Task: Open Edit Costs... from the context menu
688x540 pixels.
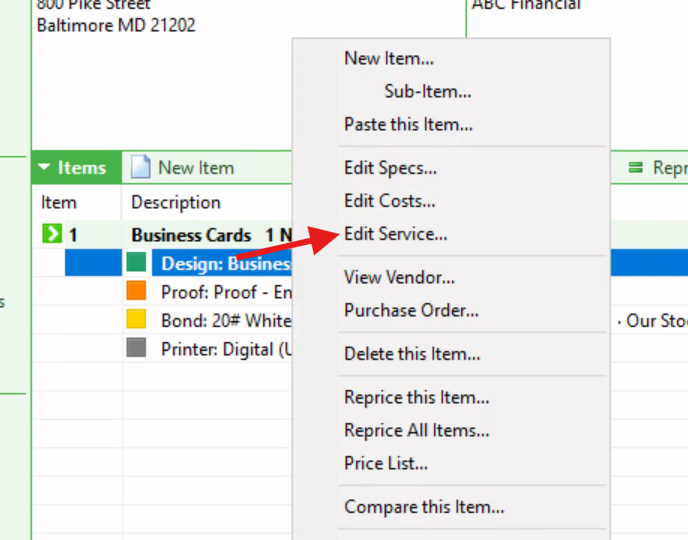Action: coord(390,201)
